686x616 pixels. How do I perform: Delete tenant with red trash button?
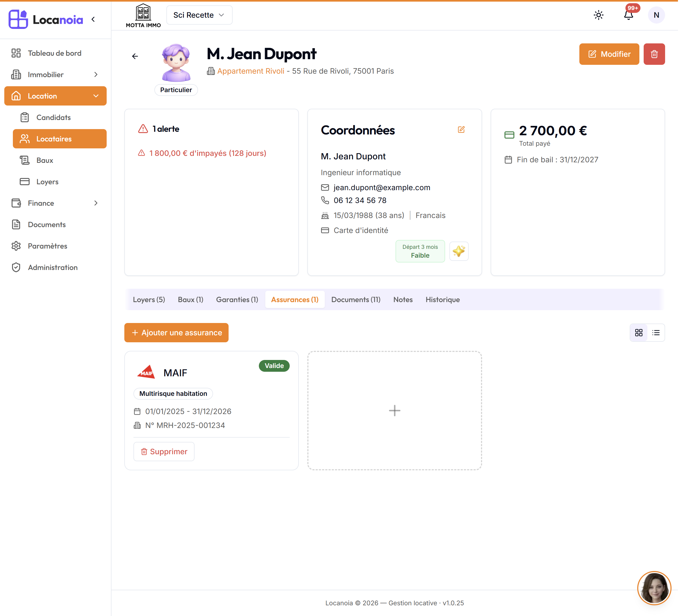point(654,54)
